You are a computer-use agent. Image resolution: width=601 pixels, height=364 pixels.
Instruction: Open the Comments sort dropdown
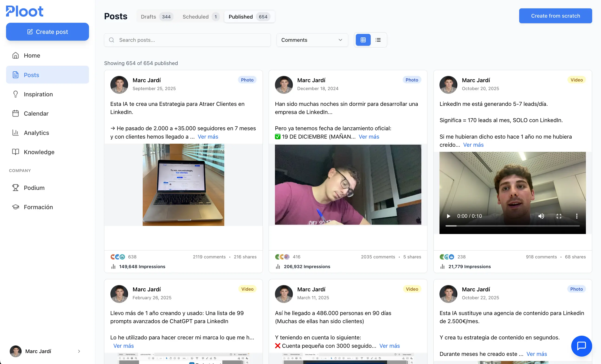(x=312, y=40)
